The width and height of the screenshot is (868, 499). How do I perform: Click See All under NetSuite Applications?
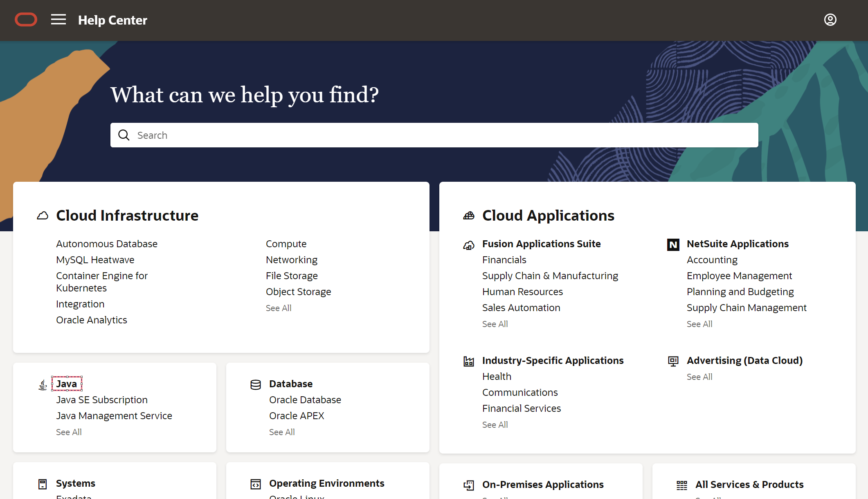tap(699, 324)
